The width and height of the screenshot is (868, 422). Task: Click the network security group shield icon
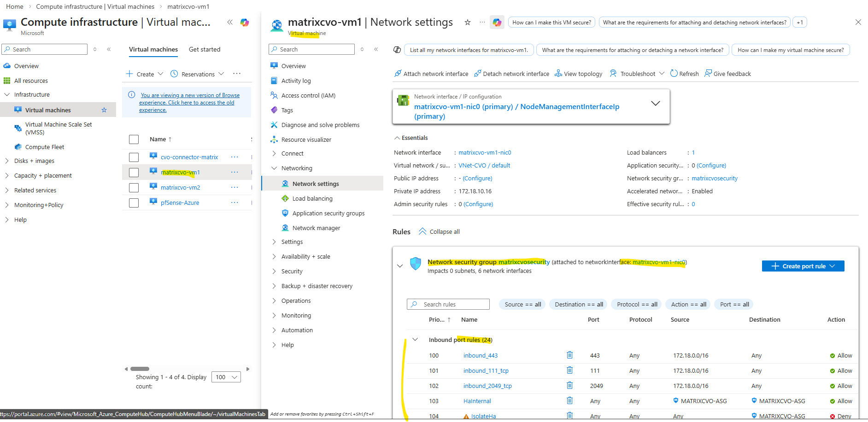click(x=416, y=264)
